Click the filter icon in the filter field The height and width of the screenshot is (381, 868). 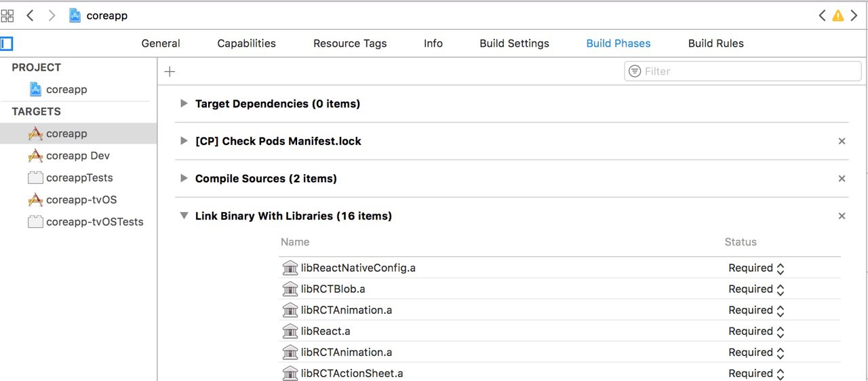point(635,71)
